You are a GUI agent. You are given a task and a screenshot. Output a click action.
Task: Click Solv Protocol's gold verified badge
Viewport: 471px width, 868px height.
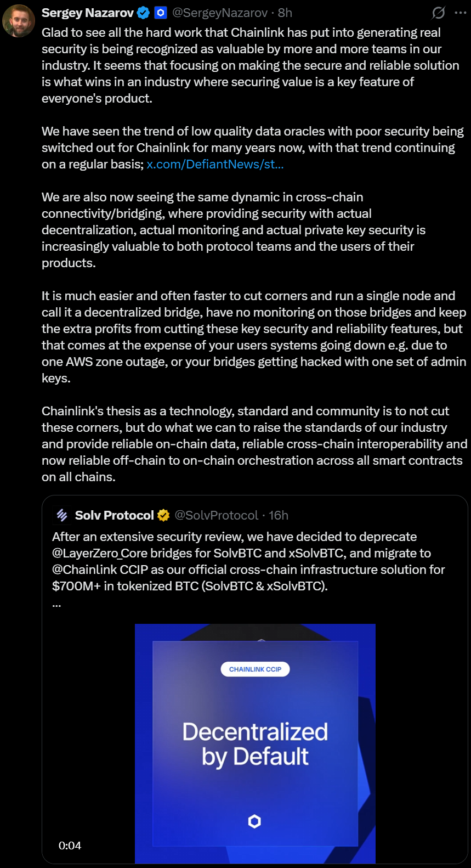(x=163, y=515)
